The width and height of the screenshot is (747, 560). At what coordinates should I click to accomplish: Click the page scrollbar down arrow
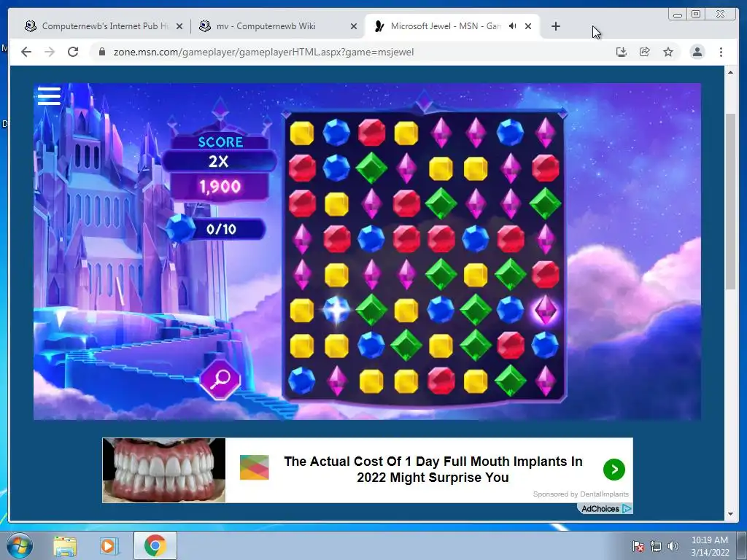(x=730, y=514)
